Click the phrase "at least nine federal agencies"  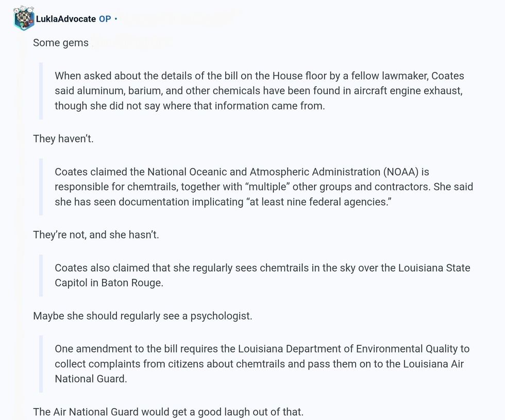(x=318, y=202)
